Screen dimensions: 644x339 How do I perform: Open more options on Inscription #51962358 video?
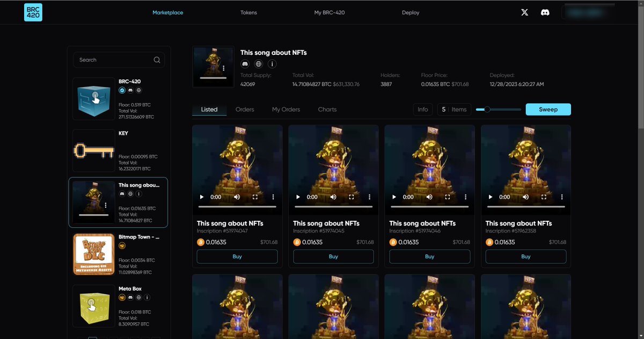(561, 197)
